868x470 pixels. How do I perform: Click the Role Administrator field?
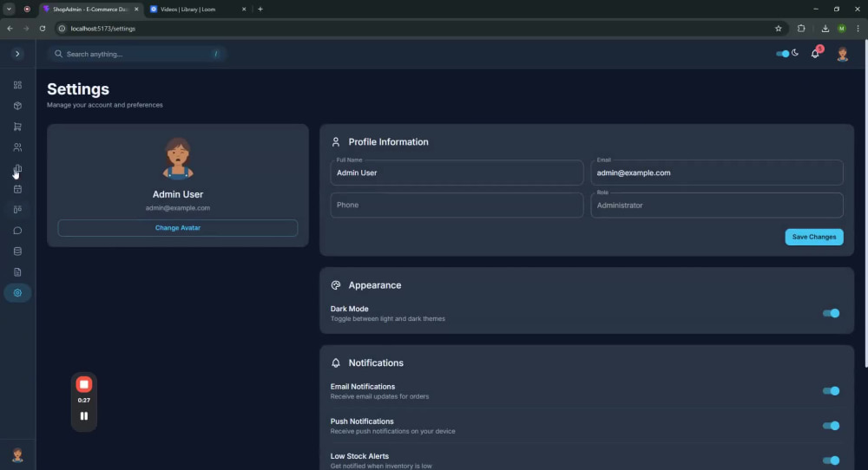pyautogui.click(x=717, y=206)
